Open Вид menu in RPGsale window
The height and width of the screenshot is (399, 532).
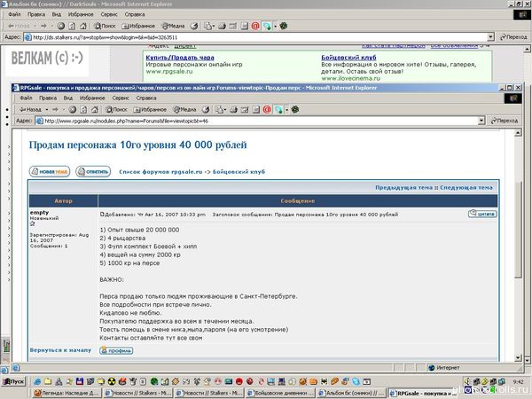(68, 98)
